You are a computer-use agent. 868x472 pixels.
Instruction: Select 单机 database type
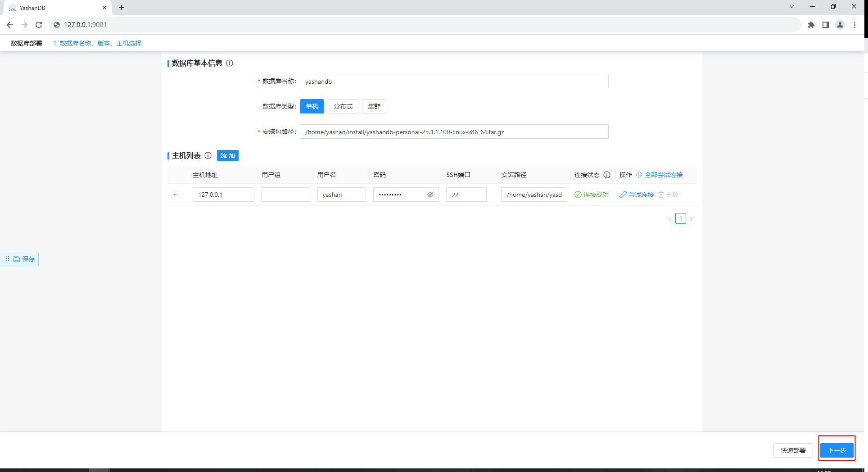pos(312,106)
